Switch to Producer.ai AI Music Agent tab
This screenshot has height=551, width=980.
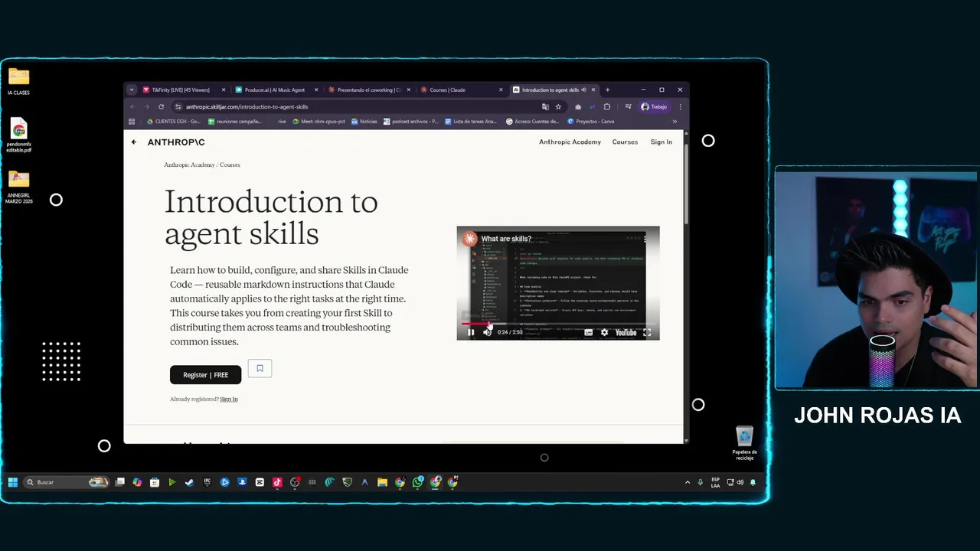[276, 90]
